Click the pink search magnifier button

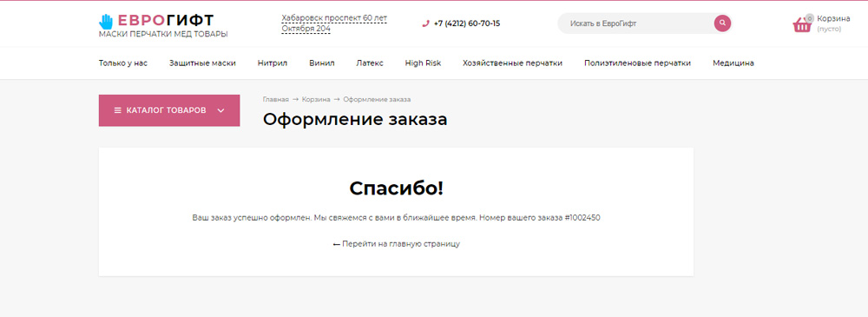[x=722, y=23]
